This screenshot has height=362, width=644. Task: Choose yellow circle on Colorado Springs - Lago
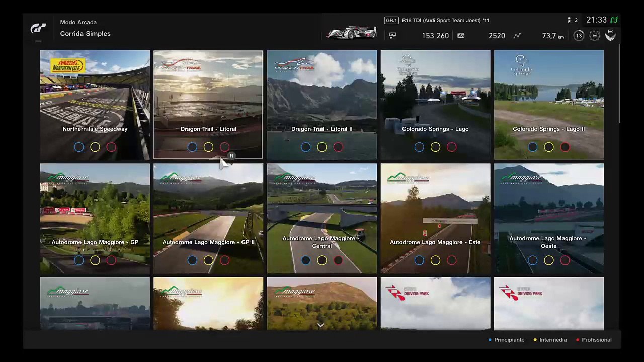point(435,147)
